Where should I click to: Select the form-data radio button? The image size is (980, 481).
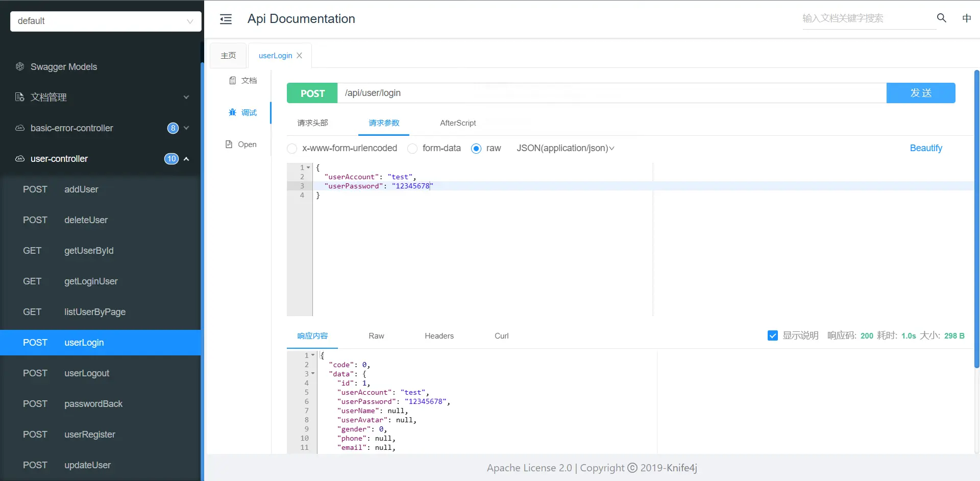click(412, 149)
